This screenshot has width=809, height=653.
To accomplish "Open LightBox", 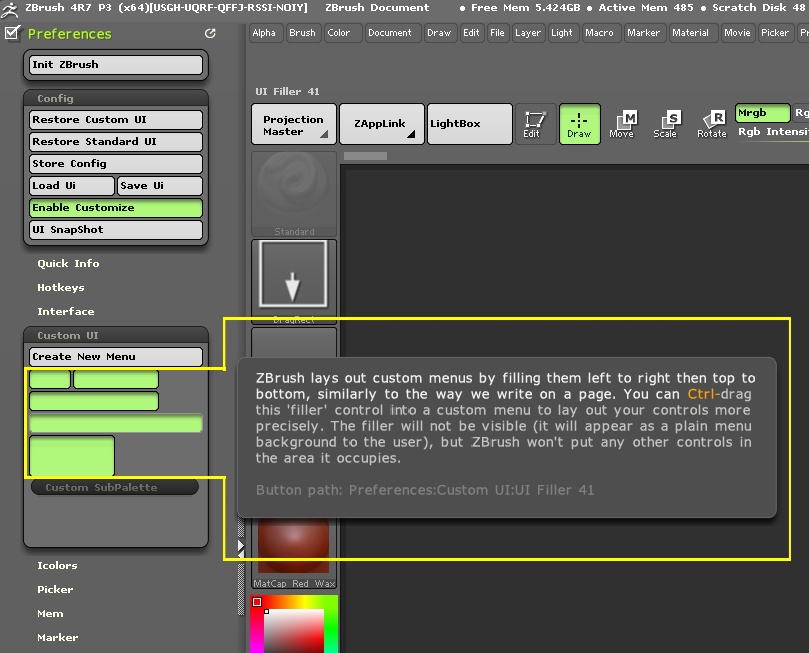I will pos(470,124).
